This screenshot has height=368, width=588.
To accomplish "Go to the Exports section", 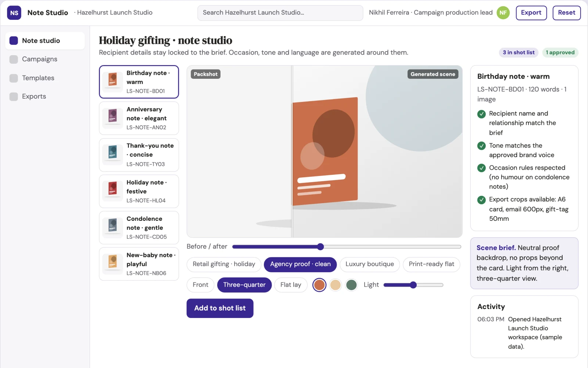I will click(x=45, y=96).
